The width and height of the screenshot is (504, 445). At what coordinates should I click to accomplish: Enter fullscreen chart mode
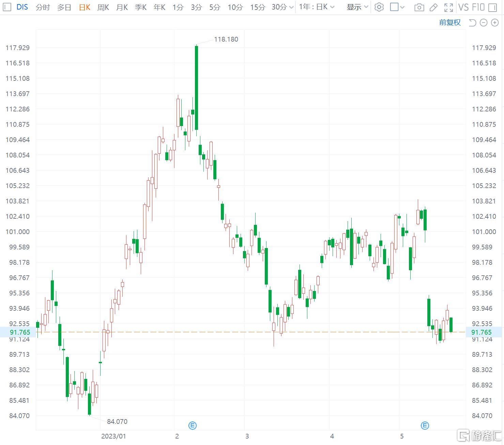pos(449,7)
